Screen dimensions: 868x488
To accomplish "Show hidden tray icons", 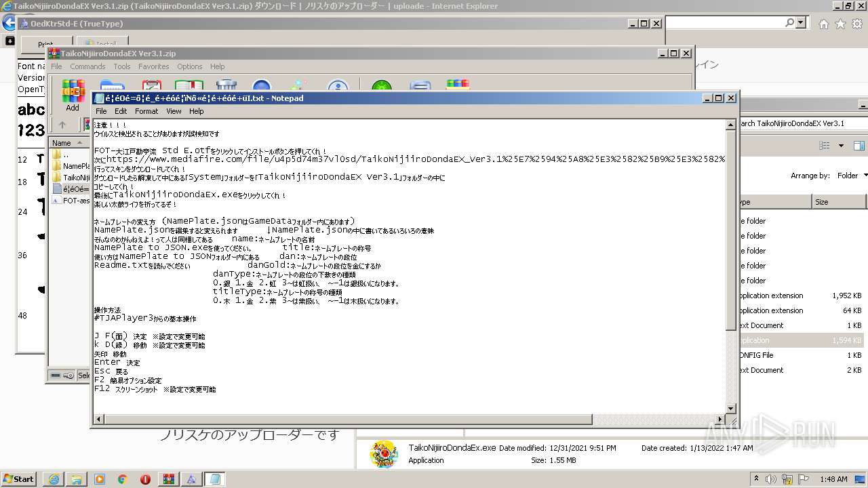I will (x=757, y=479).
